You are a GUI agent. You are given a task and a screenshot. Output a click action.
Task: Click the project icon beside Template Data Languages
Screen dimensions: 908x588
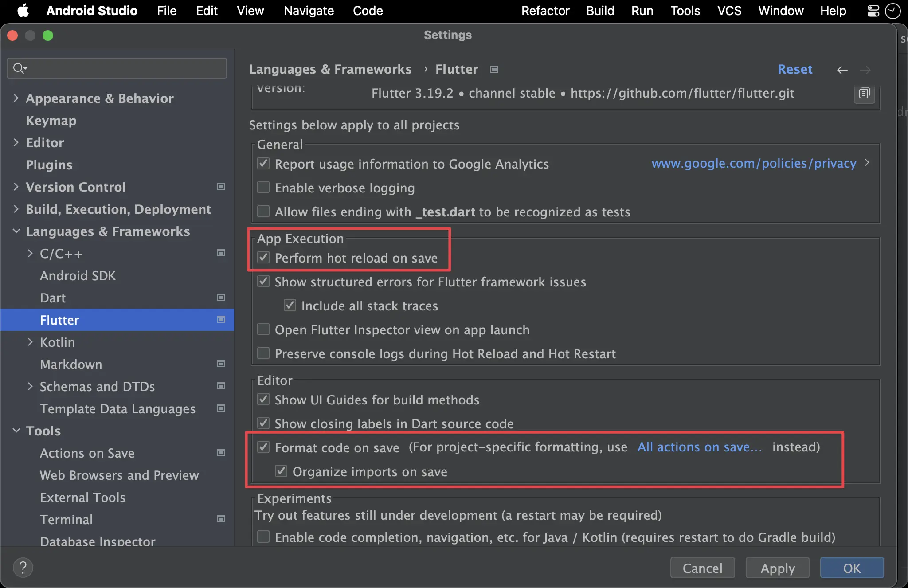[221, 408]
